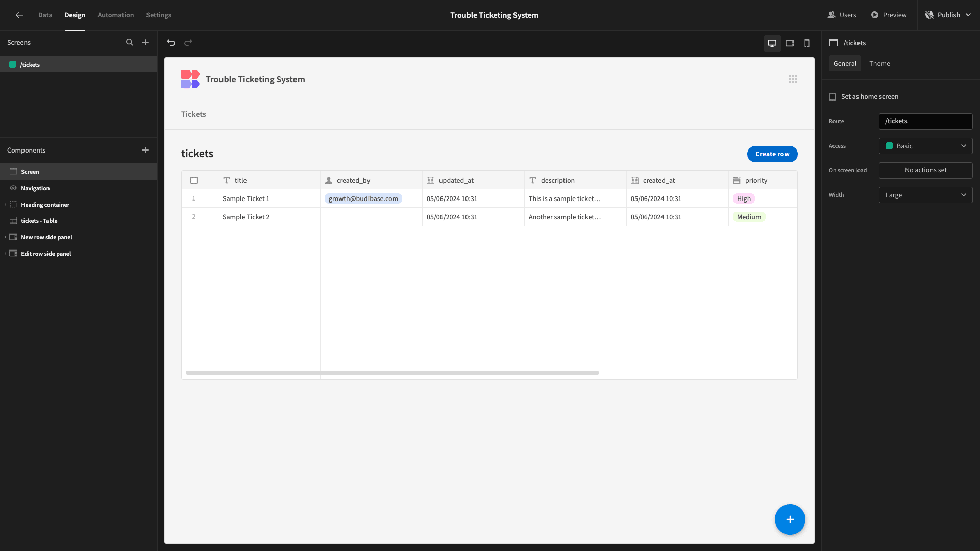Viewport: 980px width, 551px height.
Task: Expand the New row side panel
Action: 5,237
